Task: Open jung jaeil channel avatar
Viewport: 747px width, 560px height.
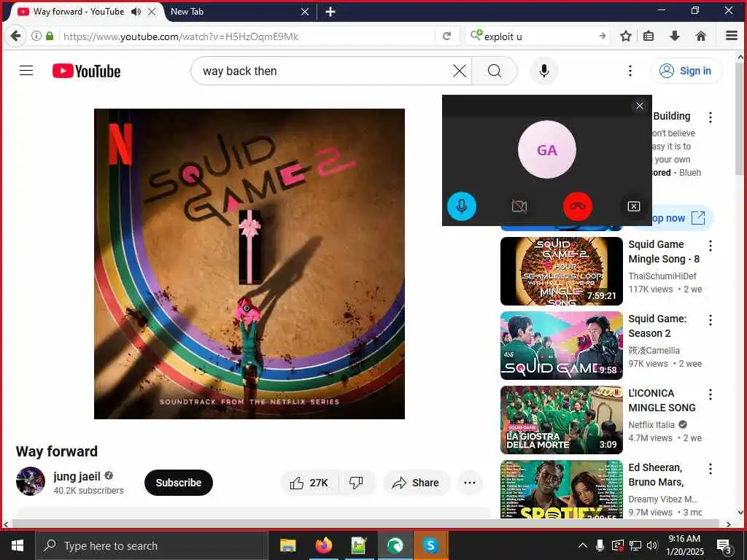Action: pyautogui.click(x=31, y=481)
